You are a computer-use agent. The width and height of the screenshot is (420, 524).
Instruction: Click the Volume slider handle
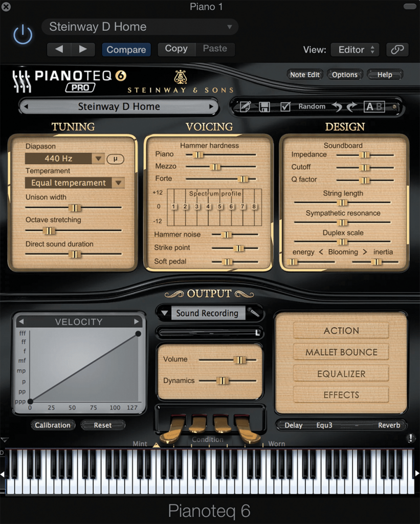[239, 360]
